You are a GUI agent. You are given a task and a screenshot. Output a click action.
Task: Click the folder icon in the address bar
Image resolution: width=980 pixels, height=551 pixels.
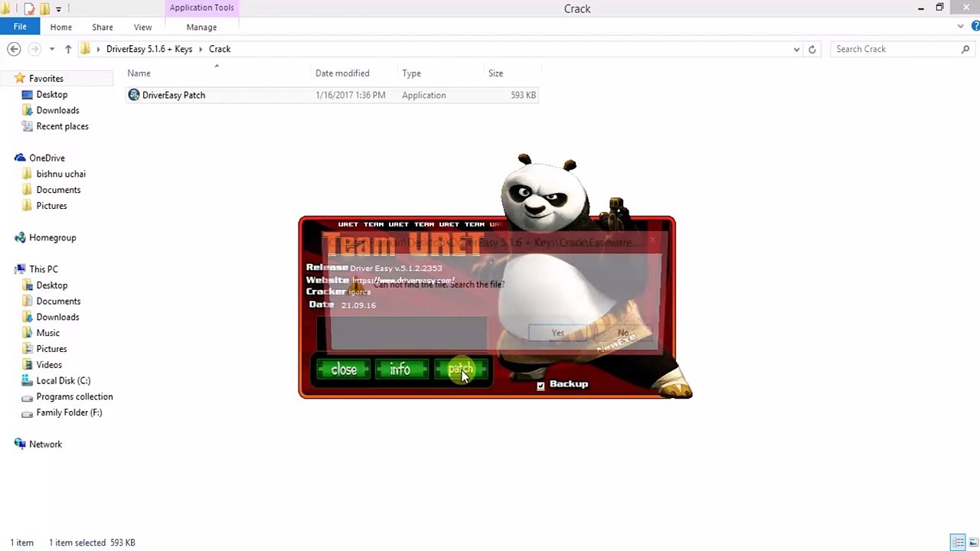tap(86, 49)
